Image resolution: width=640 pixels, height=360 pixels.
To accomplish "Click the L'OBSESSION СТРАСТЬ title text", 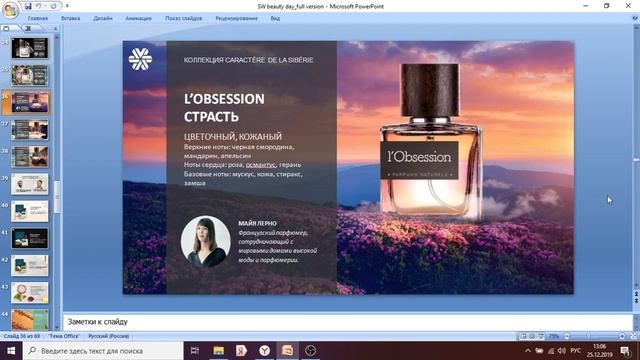I will point(224,108).
